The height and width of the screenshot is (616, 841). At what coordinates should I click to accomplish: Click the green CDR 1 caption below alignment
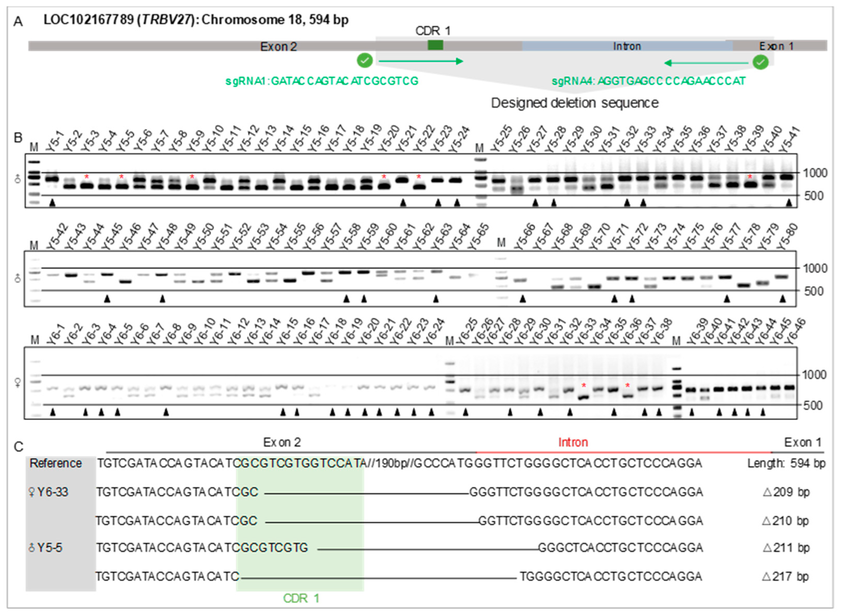pos(301,598)
